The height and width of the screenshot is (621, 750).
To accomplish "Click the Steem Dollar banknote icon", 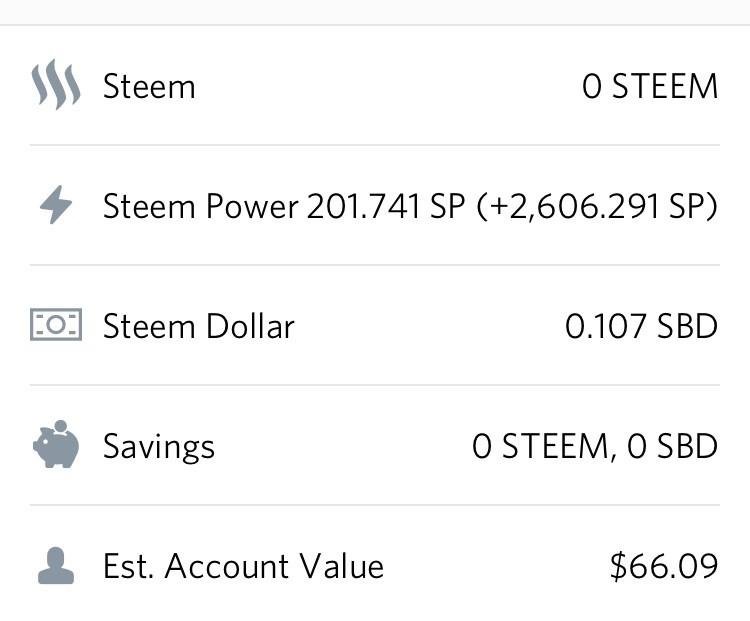I will pos(55,326).
